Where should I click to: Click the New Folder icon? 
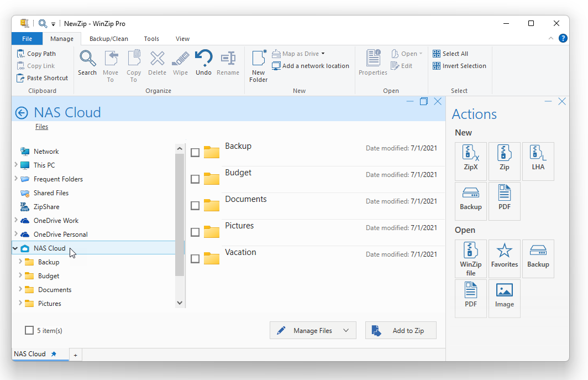[258, 63]
